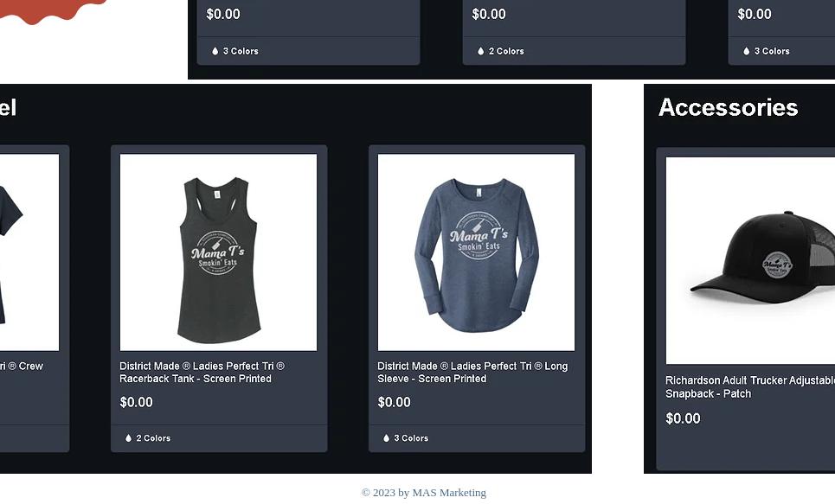Open the Richardson trucker hat image
This screenshot has width=835, height=504.
(x=750, y=261)
